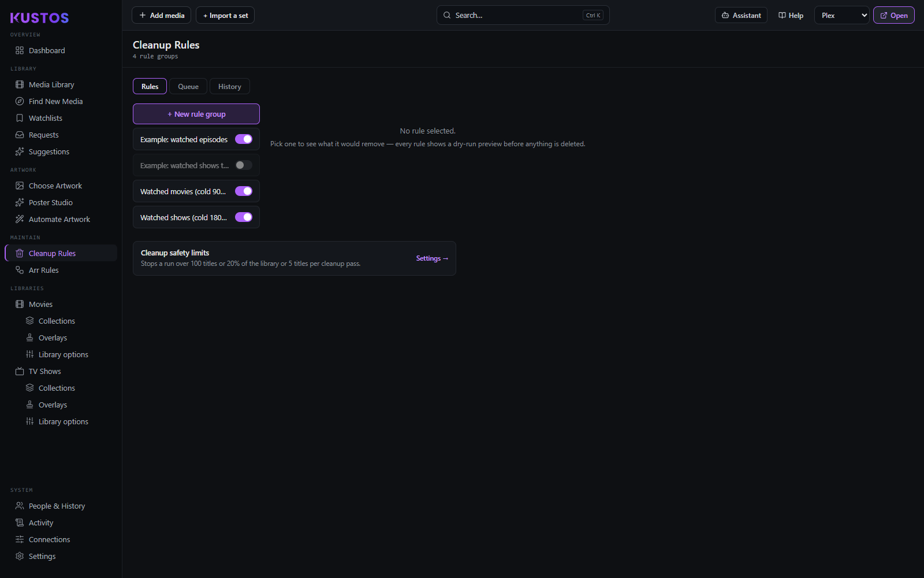Open TV Shows Collections in sidebar
Viewport: 924px width, 578px height.
57,388
